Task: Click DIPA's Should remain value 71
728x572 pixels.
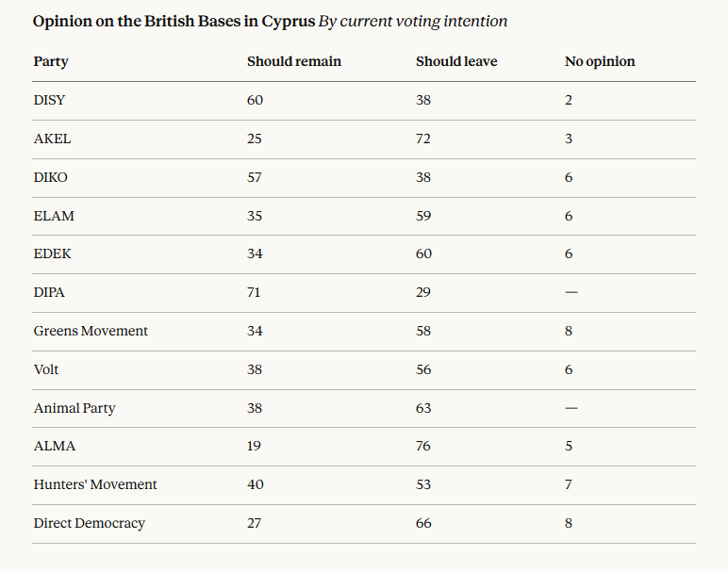Action: 255,293
